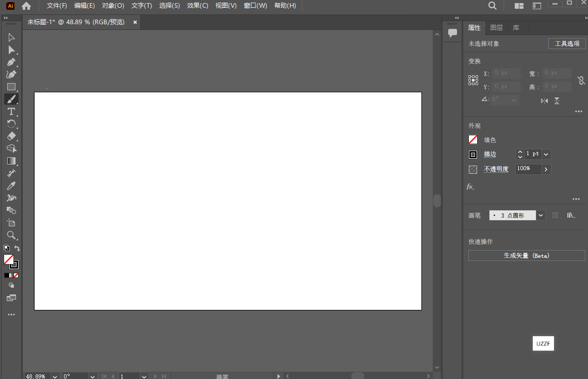Set paint mode to Color in toolbar
Screen dimensions: 588x379
(6, 275)
